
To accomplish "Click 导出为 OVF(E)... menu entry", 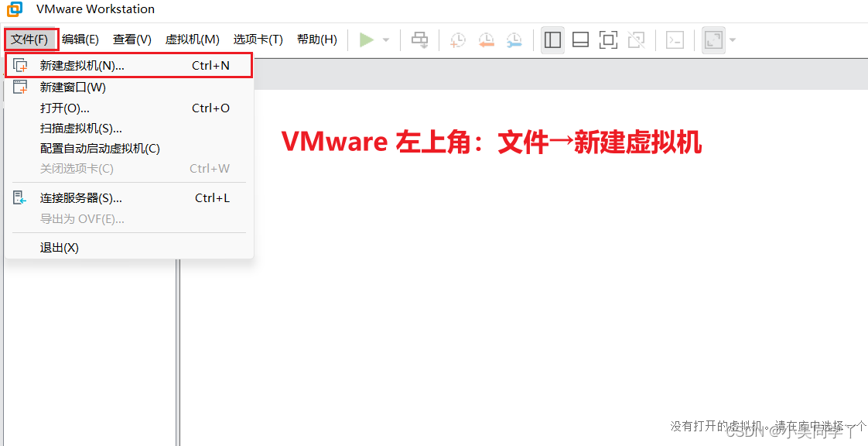I will click(x=128, y=219).
